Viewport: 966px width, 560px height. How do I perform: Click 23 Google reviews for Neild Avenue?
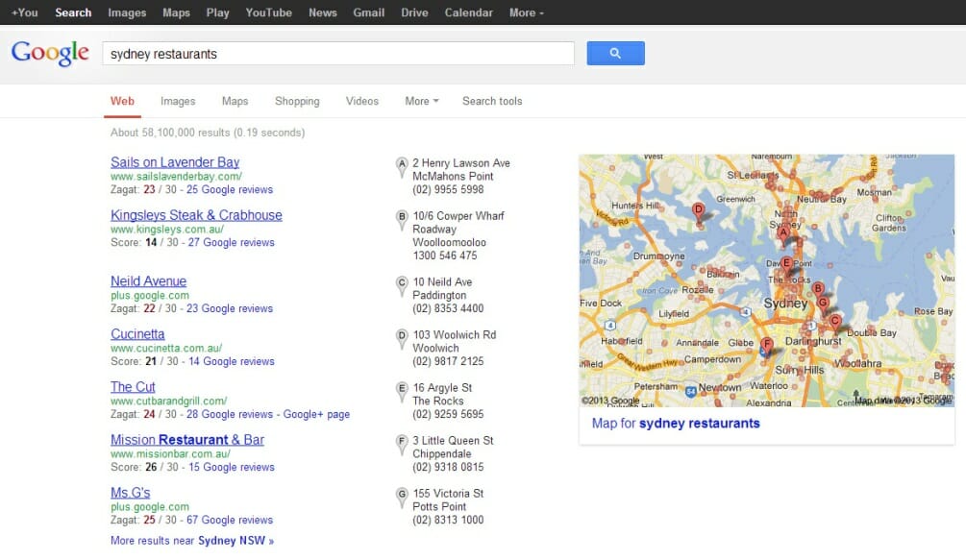(229, 308)
